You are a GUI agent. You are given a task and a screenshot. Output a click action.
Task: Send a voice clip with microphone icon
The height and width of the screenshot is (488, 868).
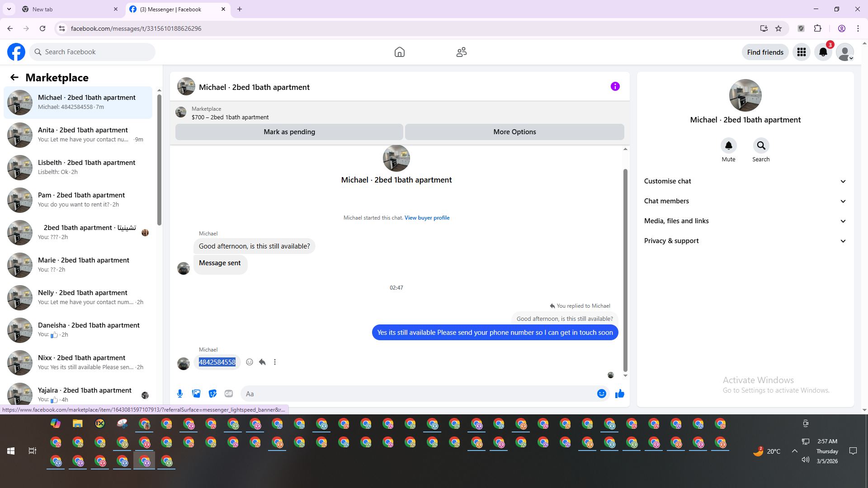[180, 394]
